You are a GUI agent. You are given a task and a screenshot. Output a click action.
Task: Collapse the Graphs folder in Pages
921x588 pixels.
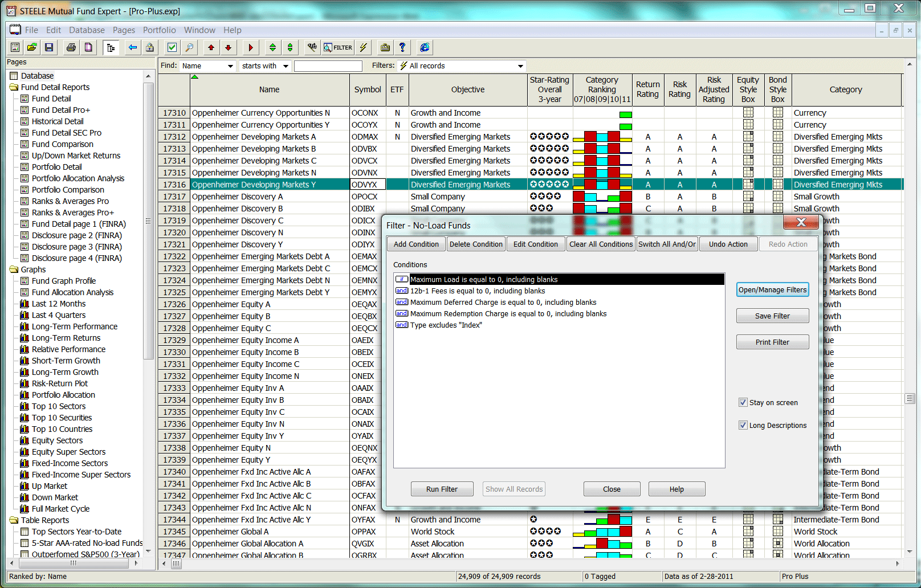(x=14, y=269)
